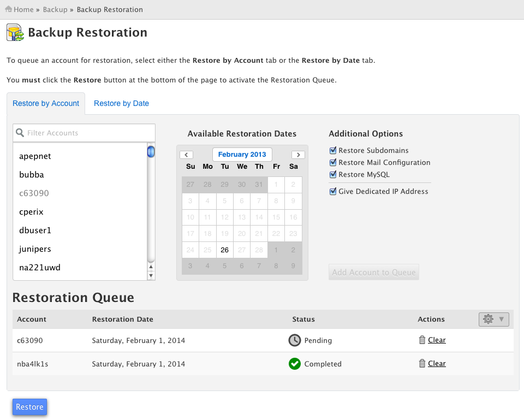This screenshot has width=524, height=420.
Task: Click the Completed green checkmark icon
Action: click(294, 364)
